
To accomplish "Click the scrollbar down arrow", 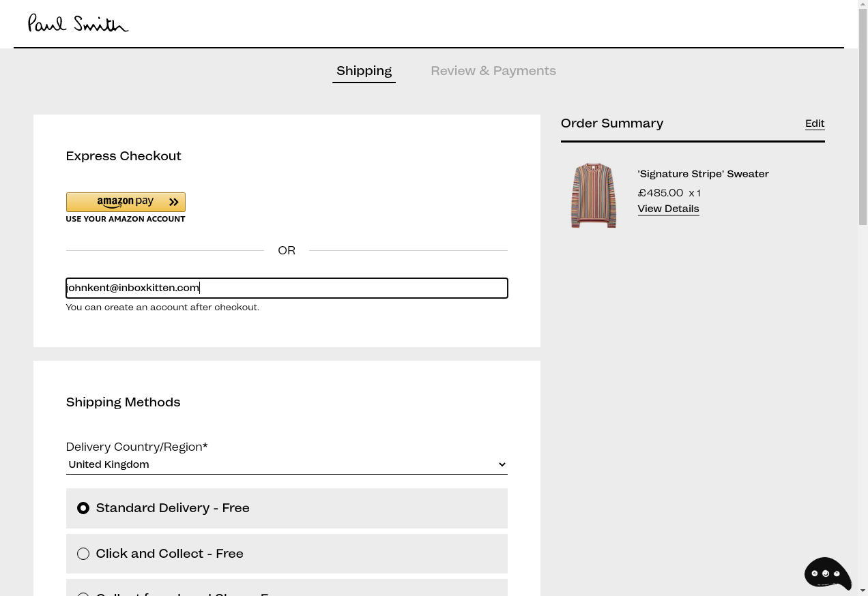I will 863,591.
